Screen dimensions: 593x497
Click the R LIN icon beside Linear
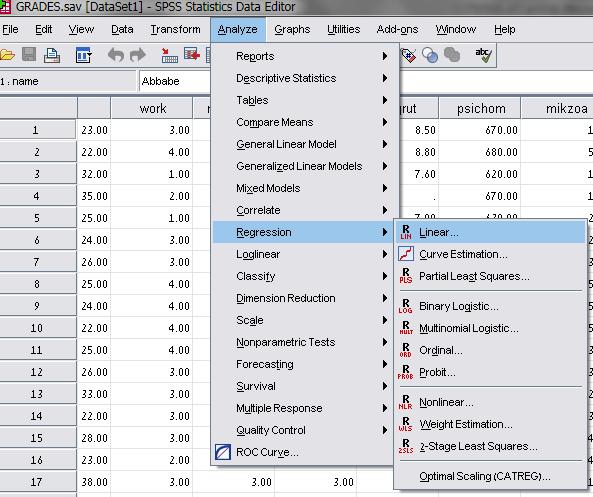coord(406,232)
